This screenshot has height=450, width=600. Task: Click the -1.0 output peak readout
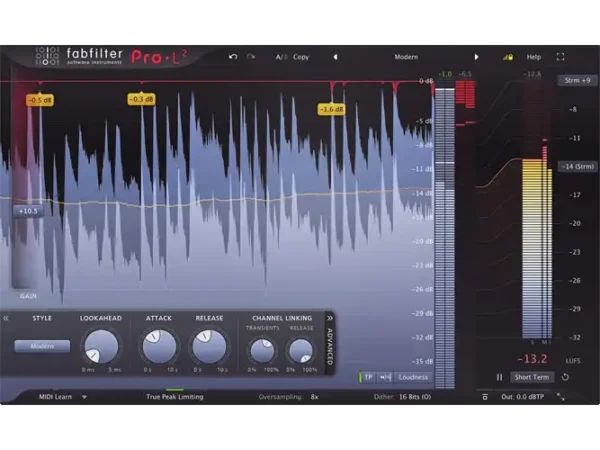(x=445, y=74)
